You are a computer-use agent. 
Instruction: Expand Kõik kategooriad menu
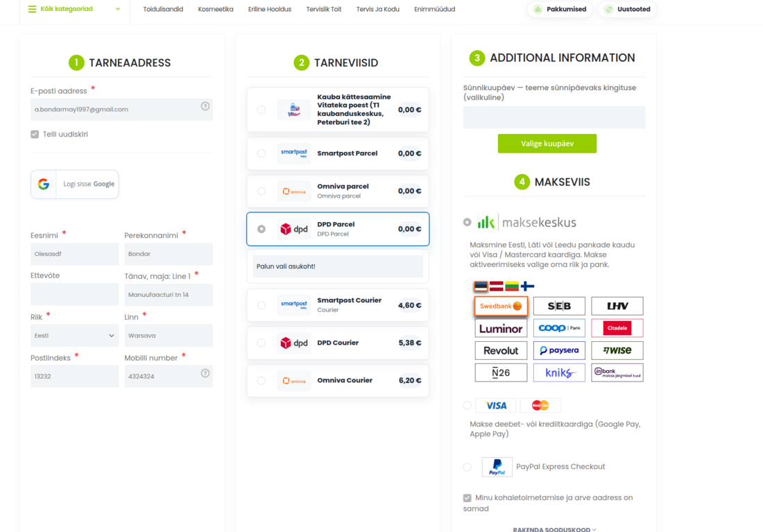pyautogui.click(x=74, y=9)
